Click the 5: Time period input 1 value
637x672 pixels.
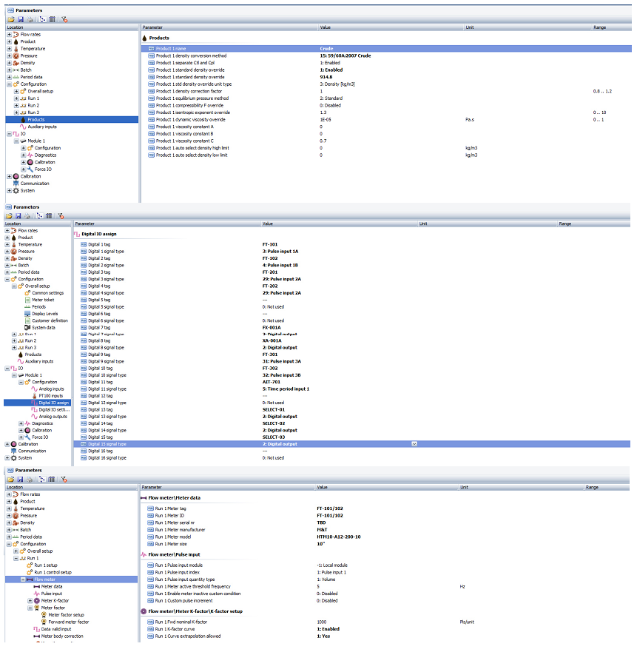pyautogui.click(x=286, y=389)
